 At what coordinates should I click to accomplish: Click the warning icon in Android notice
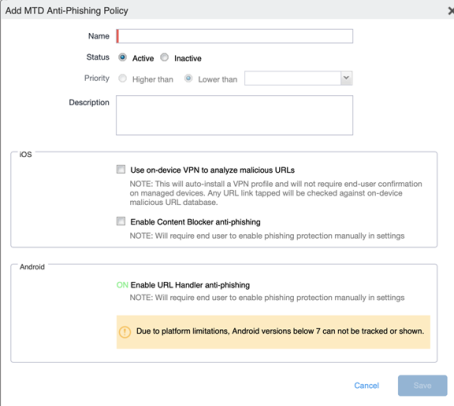(125, 332)
